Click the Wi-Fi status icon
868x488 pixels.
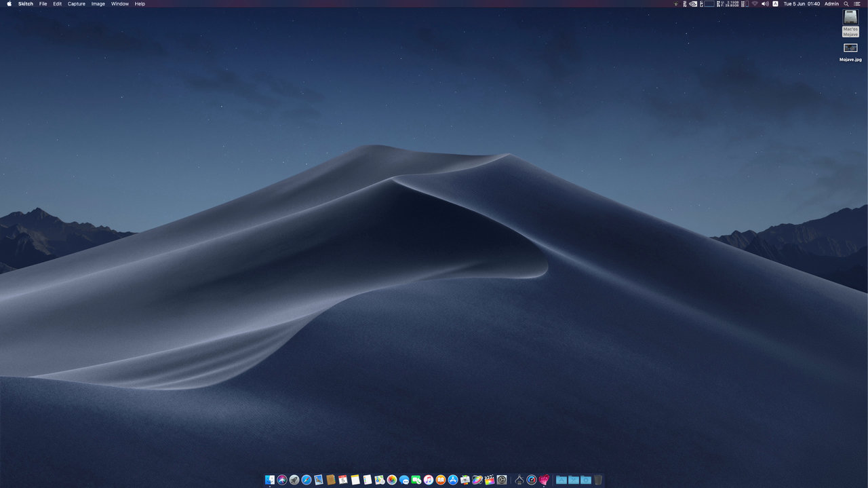(755, 4)
